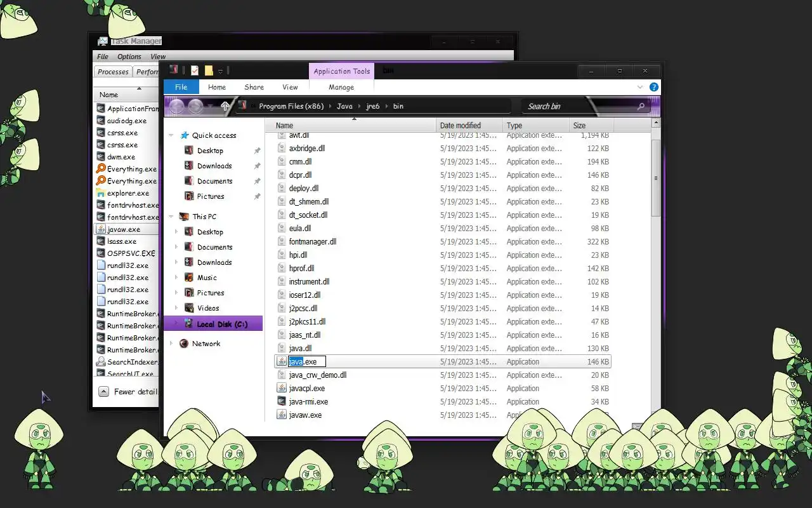The height and width of the screenshot is (508, 812).
Task: Sort files by the Size column header
Action: click(591, 125)
